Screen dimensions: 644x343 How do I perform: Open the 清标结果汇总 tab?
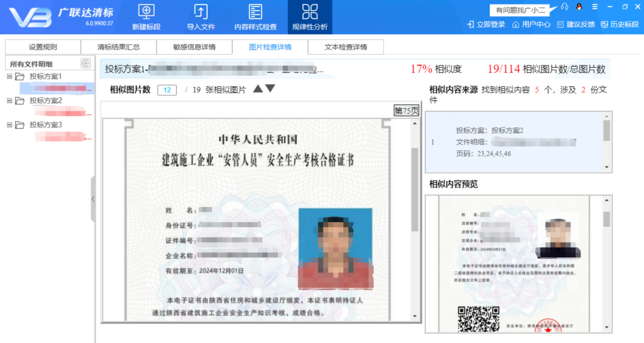pyautogui.click(x=118, y=47)
